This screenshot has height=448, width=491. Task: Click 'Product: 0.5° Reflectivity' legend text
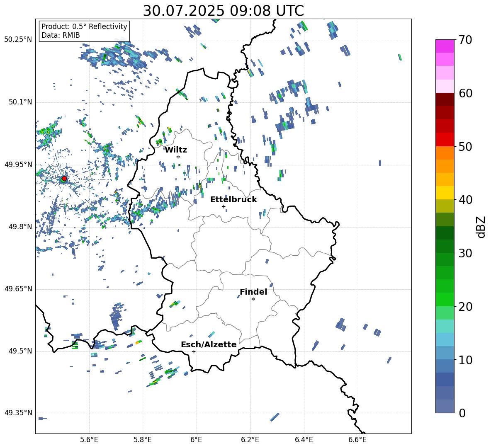84,26
